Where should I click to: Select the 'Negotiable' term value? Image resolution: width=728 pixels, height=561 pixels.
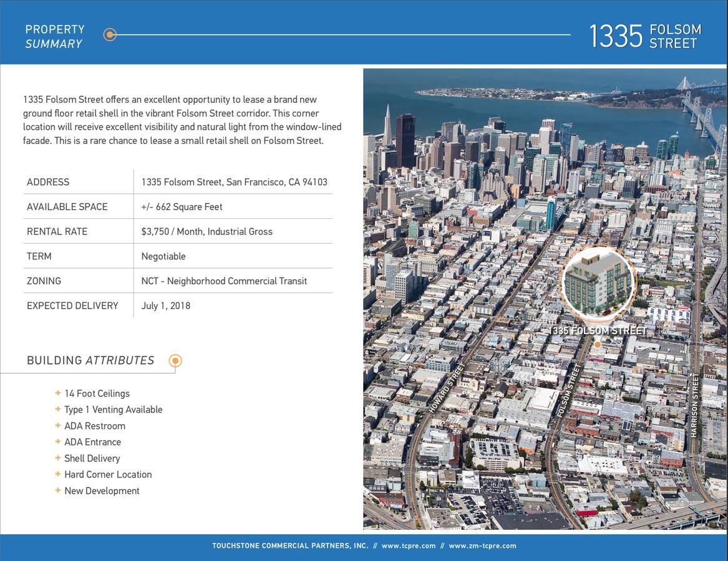point(163,256)
